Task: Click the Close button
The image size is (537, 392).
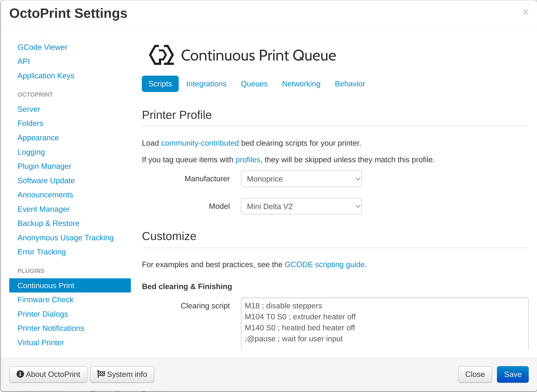Action: (x=475, y=374)
